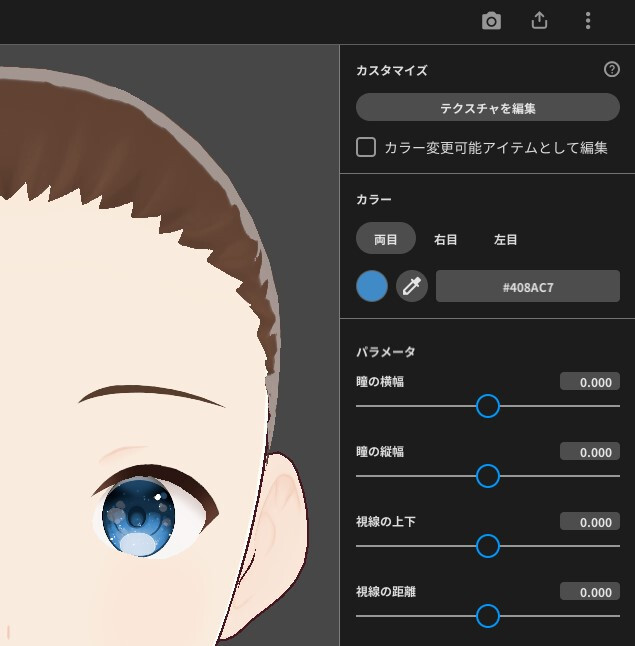Click the 瞳の縦幅 value field
Viewport: 635px width, 646px height.
pyautogui.click(x=590, y=452)
